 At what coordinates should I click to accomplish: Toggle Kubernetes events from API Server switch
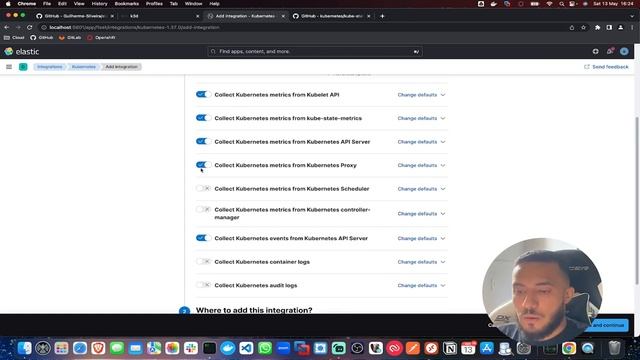[x=203, y=238]
